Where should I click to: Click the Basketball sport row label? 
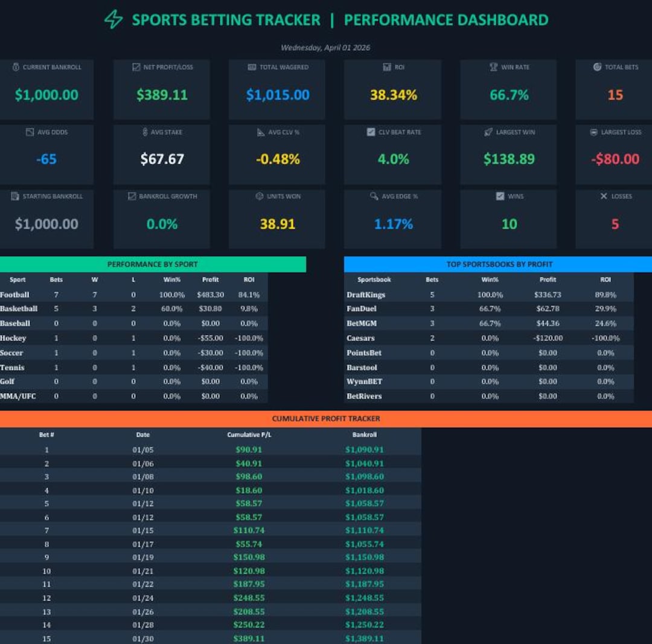(19, 309)
